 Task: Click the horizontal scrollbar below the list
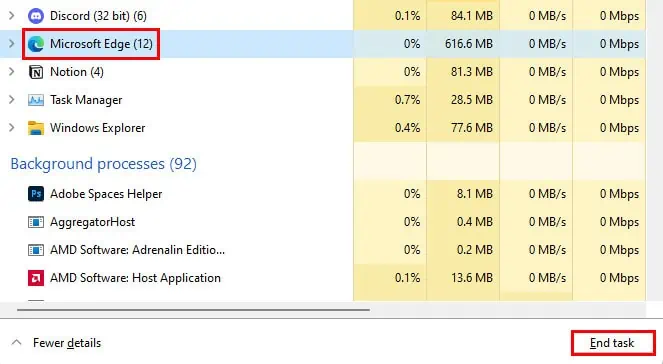pyautogui.click(x=193, y=310)
